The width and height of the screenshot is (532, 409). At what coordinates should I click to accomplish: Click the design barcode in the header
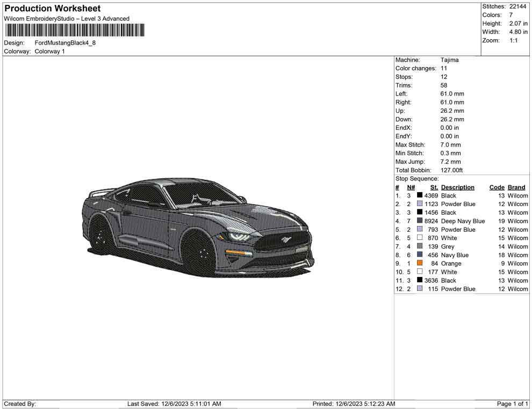(74, 31)
